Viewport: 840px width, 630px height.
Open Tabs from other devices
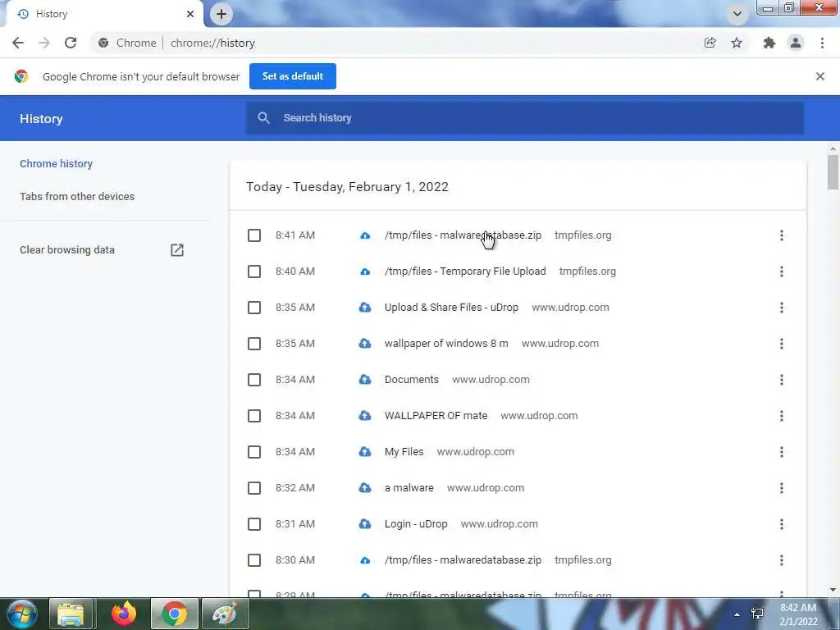coord(77,197)
